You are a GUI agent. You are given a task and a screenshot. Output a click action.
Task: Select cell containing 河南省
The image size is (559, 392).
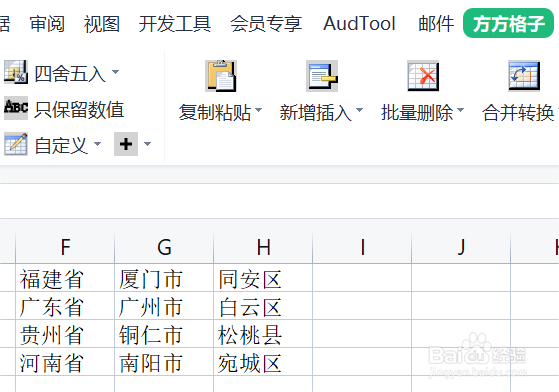click(65, 362)
